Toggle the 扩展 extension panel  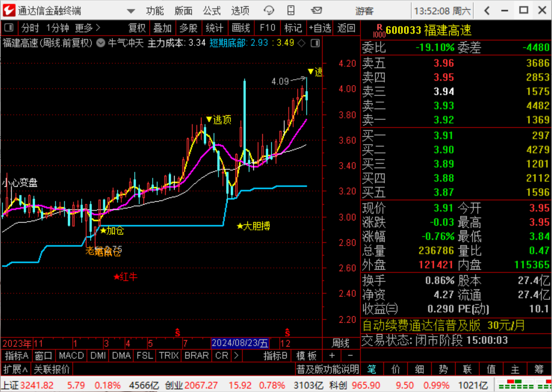(x=16, y=370)
